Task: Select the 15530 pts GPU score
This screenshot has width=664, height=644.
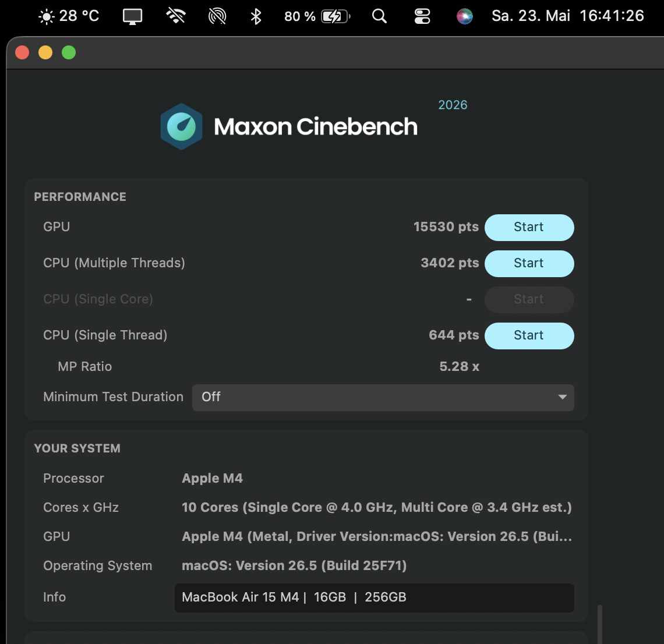Action: (x=446, y=227)
